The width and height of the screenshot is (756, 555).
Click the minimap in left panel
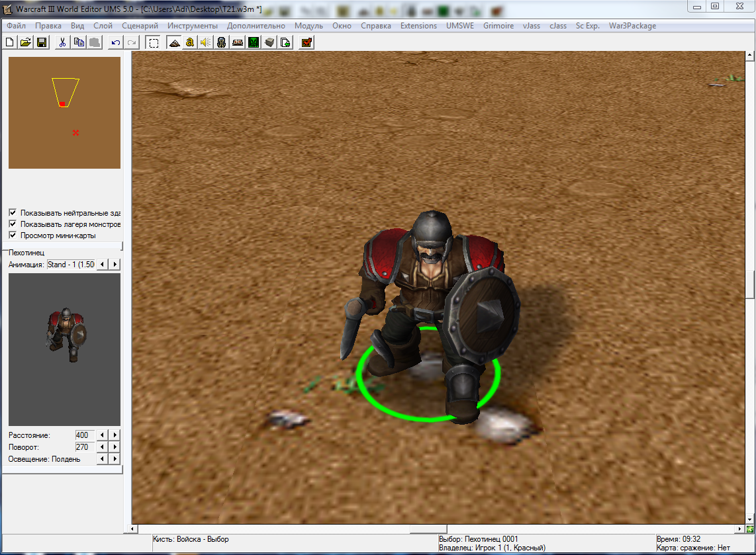[65, 112]
